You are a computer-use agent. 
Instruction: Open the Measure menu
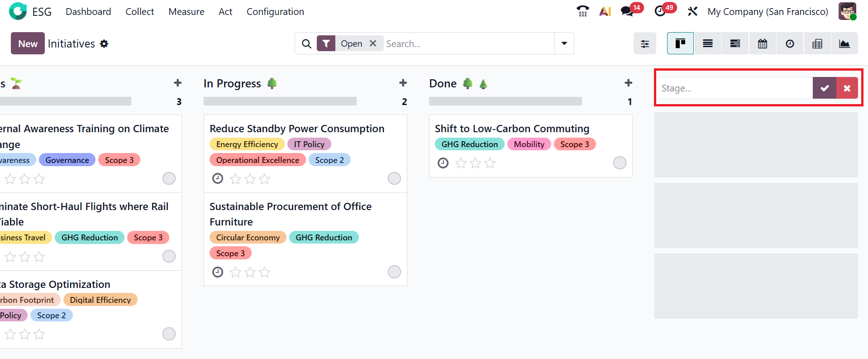[x=186, y=12]
